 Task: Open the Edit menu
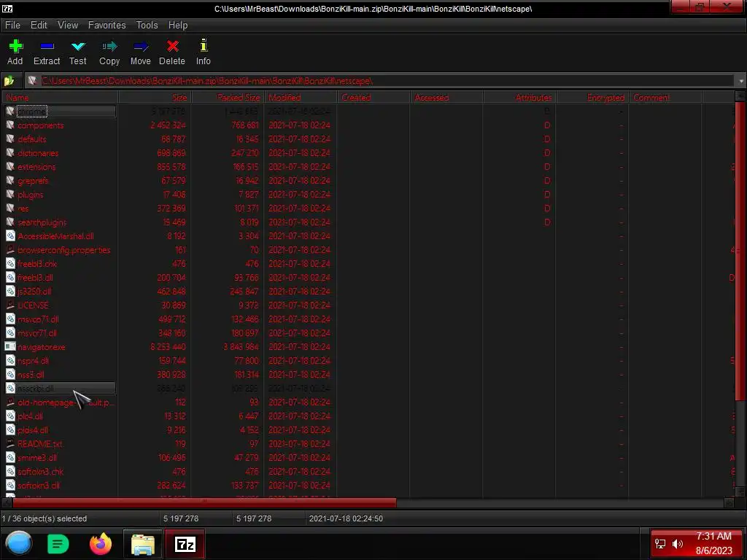pyautogui.click(x=39, y=26)
